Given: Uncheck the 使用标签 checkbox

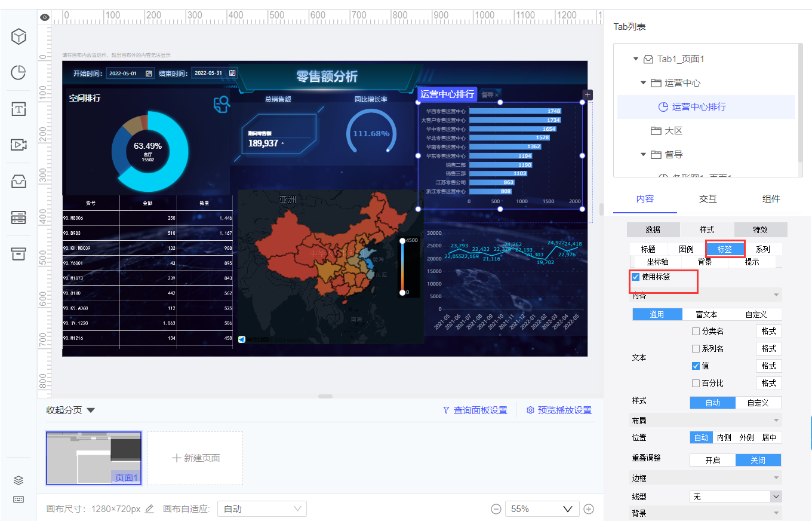Looking at the screenshot, I should click(636, 277).
